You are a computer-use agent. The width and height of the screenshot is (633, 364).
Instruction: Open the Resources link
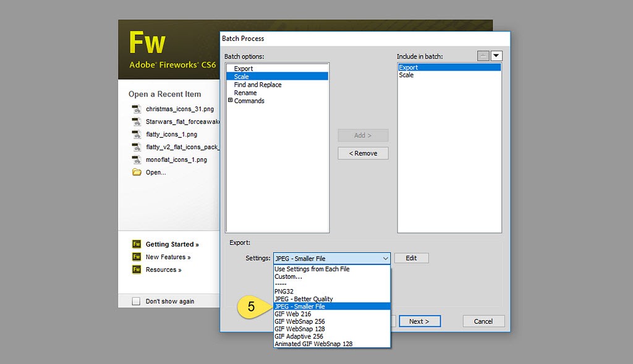(163, 269)
